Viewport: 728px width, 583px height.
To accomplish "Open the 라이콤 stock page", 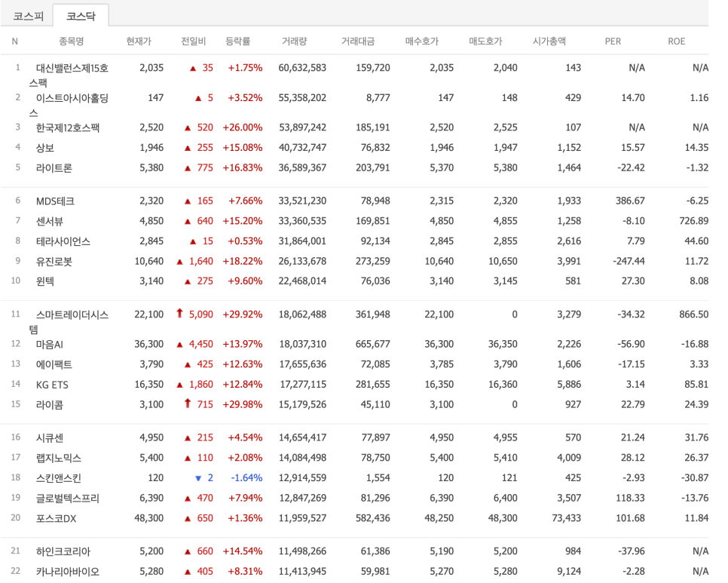I will pos(49,404).
